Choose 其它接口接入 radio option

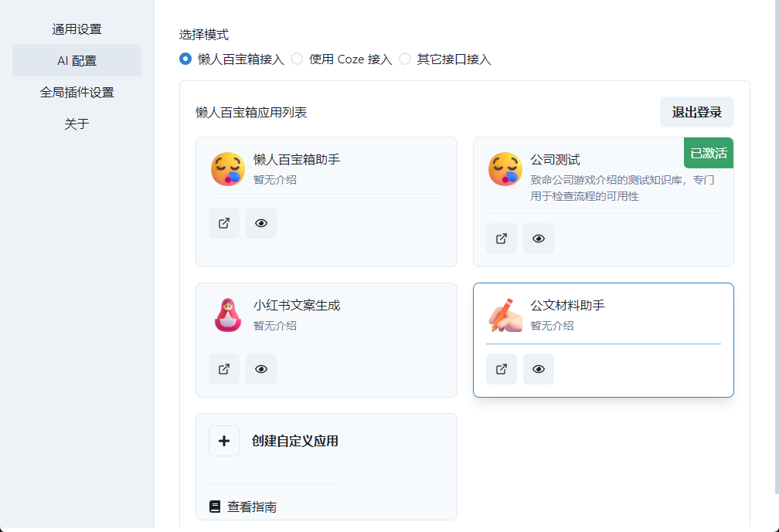pyautogui.click(x=405, y=59)
